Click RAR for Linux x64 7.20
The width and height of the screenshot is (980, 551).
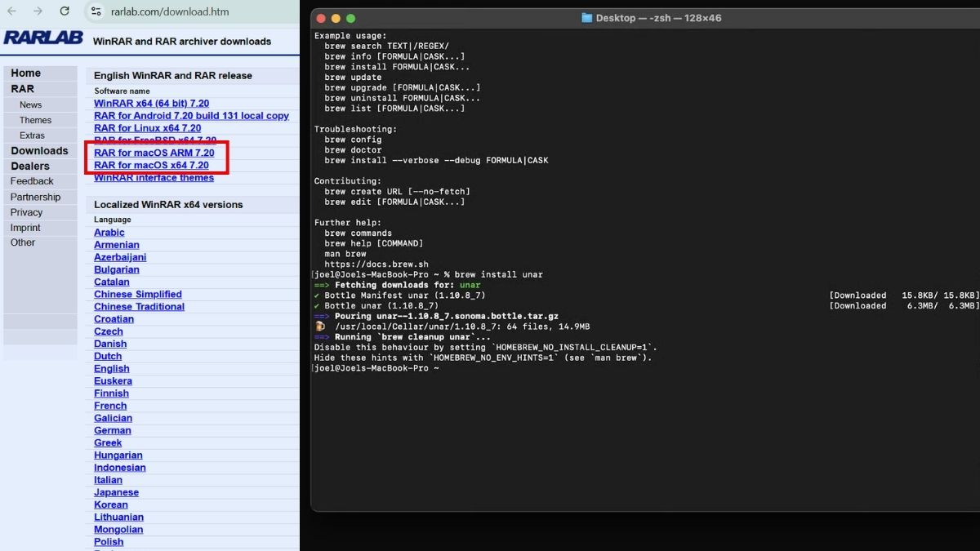(x=147, y=128)
